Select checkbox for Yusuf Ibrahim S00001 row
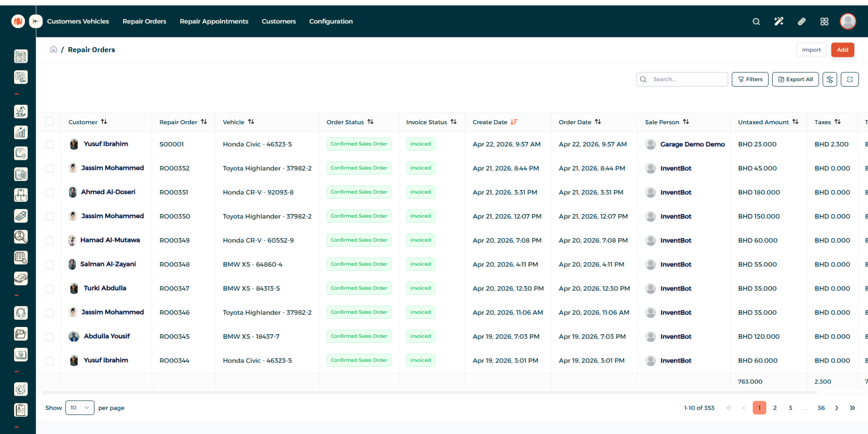The image size is (868, 434). [x=50, y=145]
